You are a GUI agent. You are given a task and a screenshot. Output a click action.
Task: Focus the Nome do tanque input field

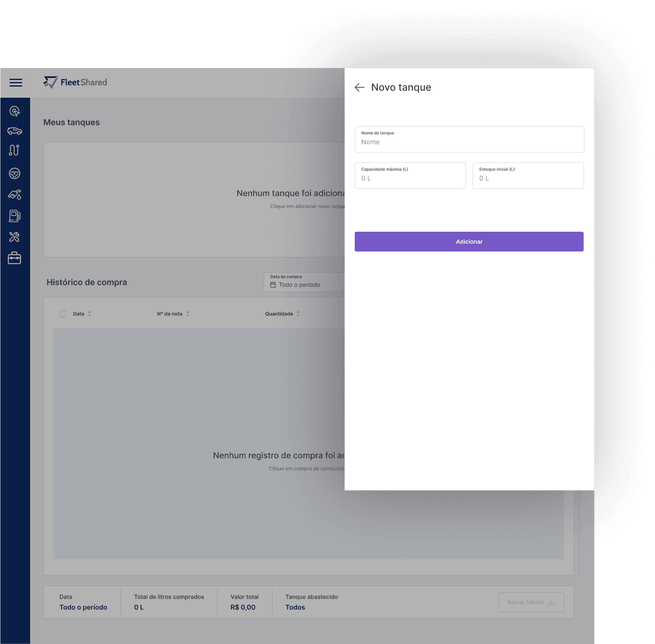point(469,139)
